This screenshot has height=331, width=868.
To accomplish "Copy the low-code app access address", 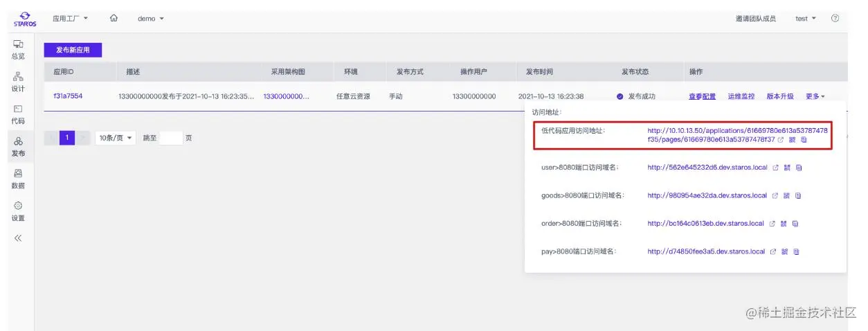I will (804, 140).
